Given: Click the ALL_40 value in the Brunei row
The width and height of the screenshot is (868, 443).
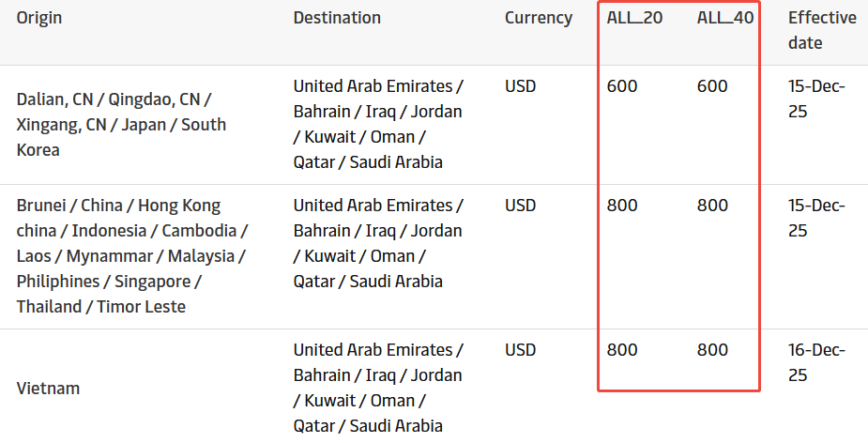Looking at the screenshot, I should [x=712, y=206].
